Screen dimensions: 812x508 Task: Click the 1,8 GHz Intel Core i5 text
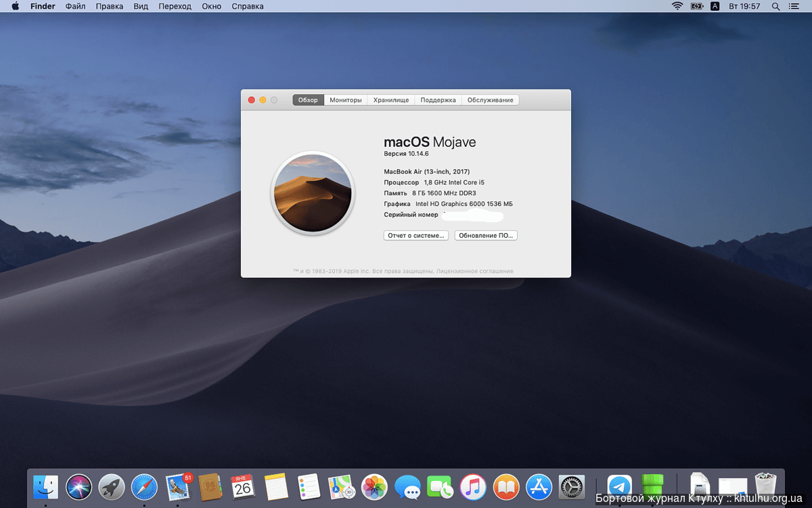454,183
